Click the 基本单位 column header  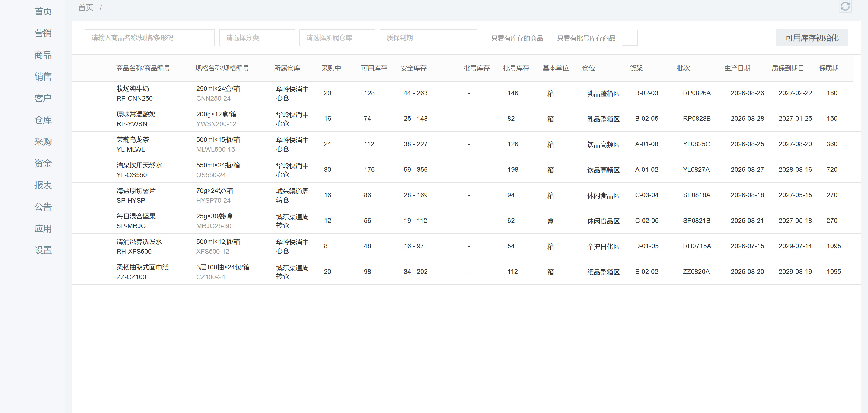[556, 68]
